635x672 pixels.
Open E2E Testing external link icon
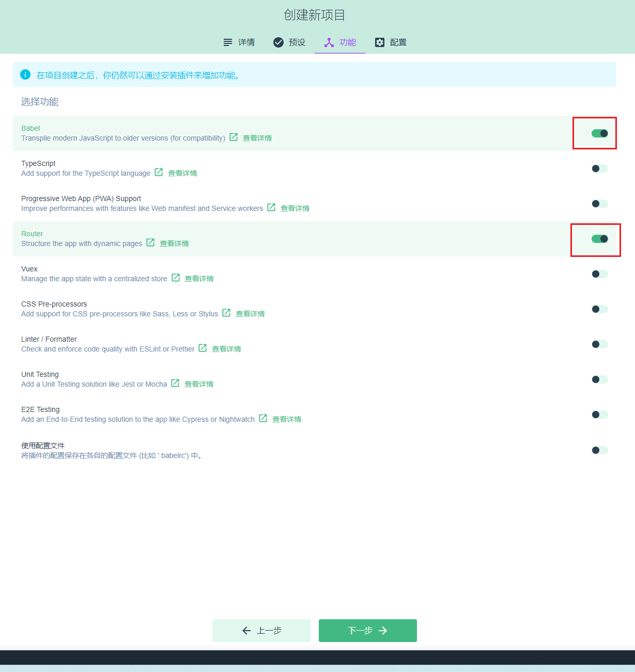point(263,418)
